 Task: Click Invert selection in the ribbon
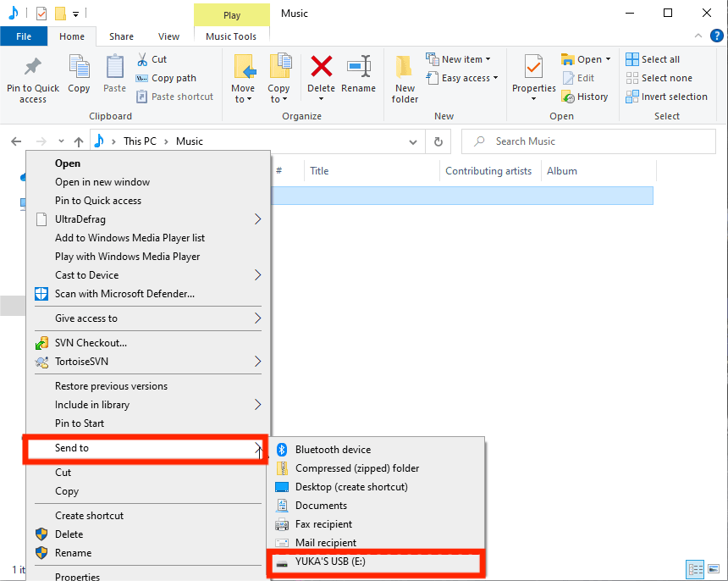coord(667,97)
